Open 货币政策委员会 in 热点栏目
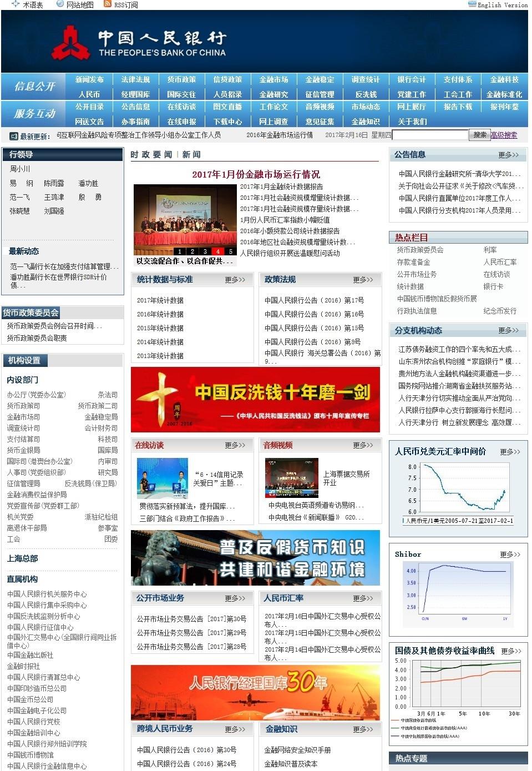The width and height of the screenshot is (532, 771). click(x=420, y=250)
